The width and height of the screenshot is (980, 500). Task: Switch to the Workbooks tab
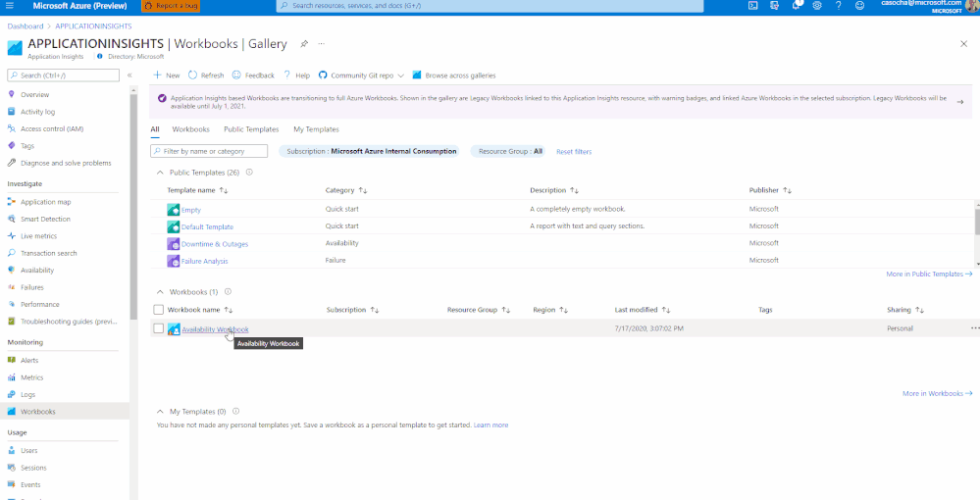(x=190, y=129)
